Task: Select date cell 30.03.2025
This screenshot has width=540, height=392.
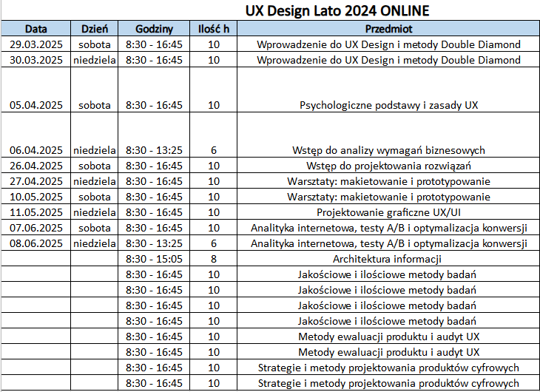Action: click(36, 60)
